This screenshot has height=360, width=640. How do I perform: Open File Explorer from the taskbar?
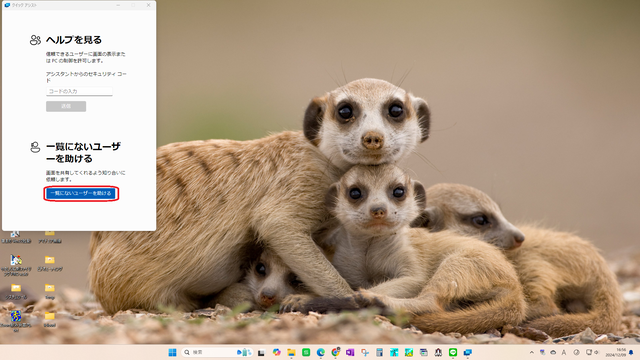[x=291, y=352]
